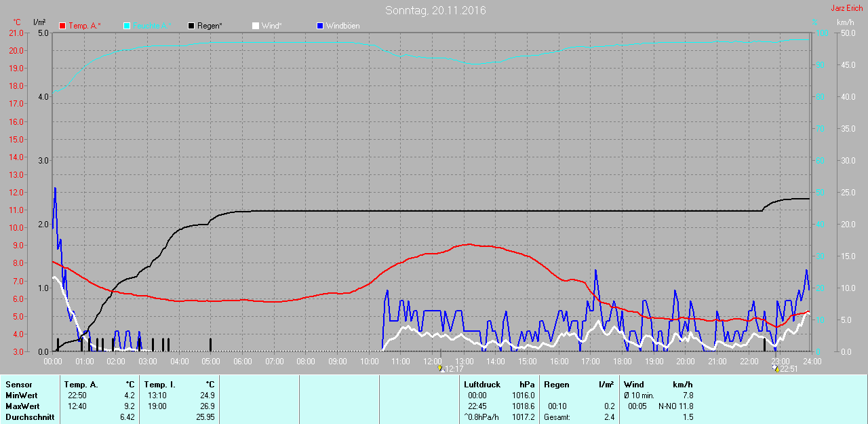Click the Regen* legend label

point(210,26)
